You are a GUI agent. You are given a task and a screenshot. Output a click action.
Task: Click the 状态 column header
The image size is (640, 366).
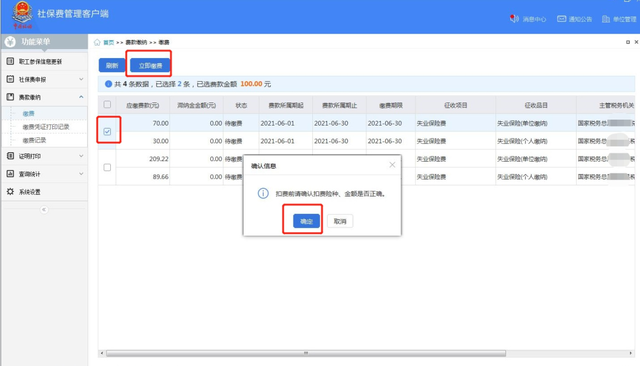click(x=241, y=105)
